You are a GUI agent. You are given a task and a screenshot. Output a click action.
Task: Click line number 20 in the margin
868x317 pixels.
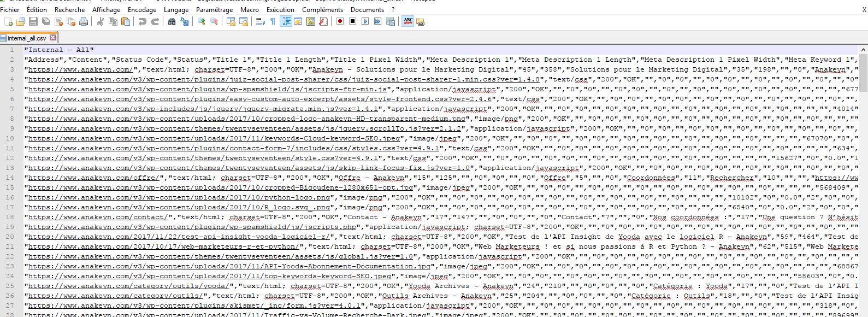[10, 237]
